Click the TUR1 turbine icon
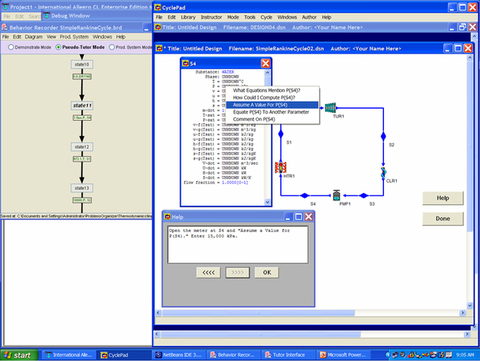The image size is (480, 361). coord(330,108)
